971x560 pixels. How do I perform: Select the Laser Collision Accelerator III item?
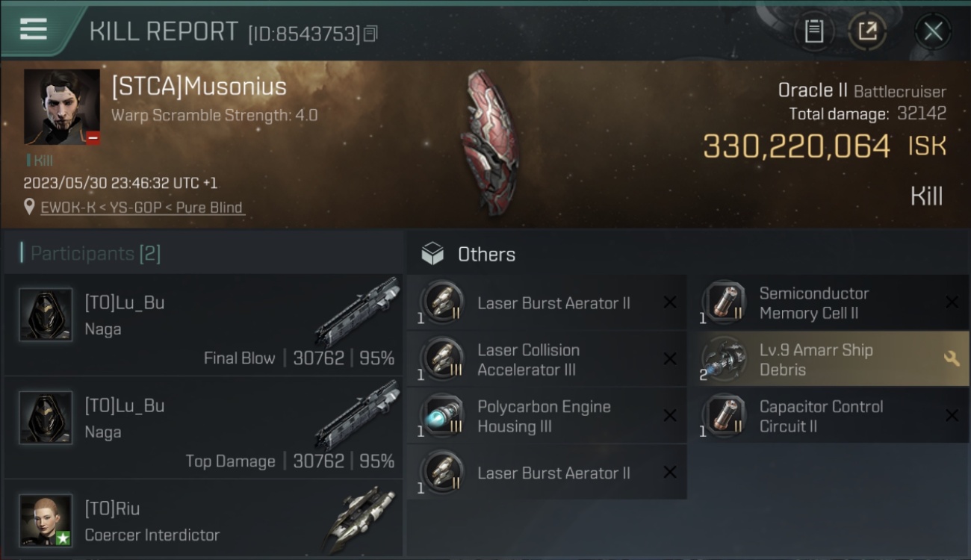pyautogui.click(x=547, y=359)
